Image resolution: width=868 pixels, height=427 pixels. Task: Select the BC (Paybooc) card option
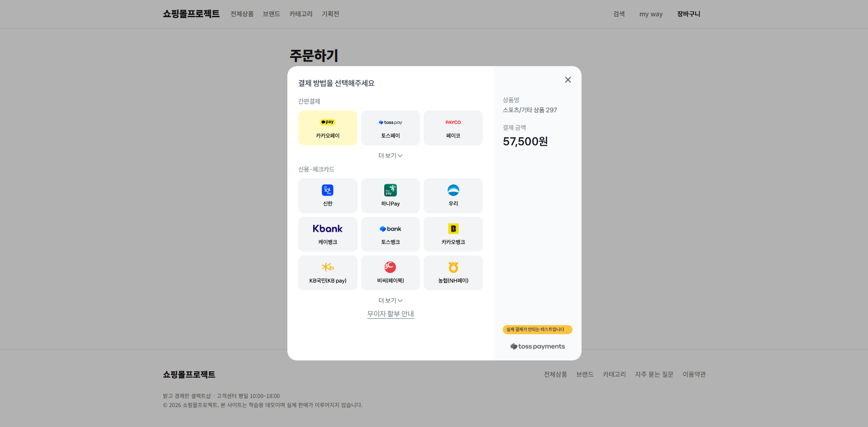tap(390, 273)
